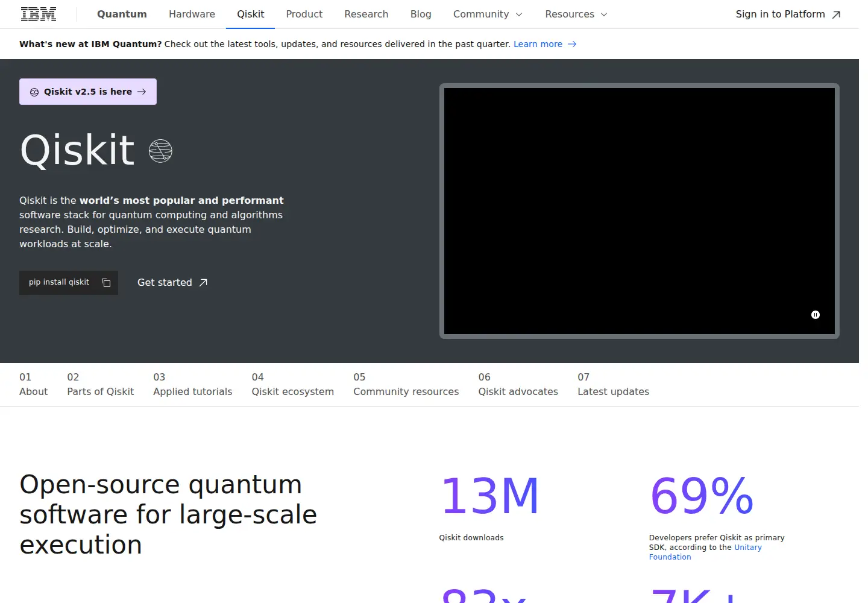Open the Qiskit v2.5 is here banner

tap(88, 92)
